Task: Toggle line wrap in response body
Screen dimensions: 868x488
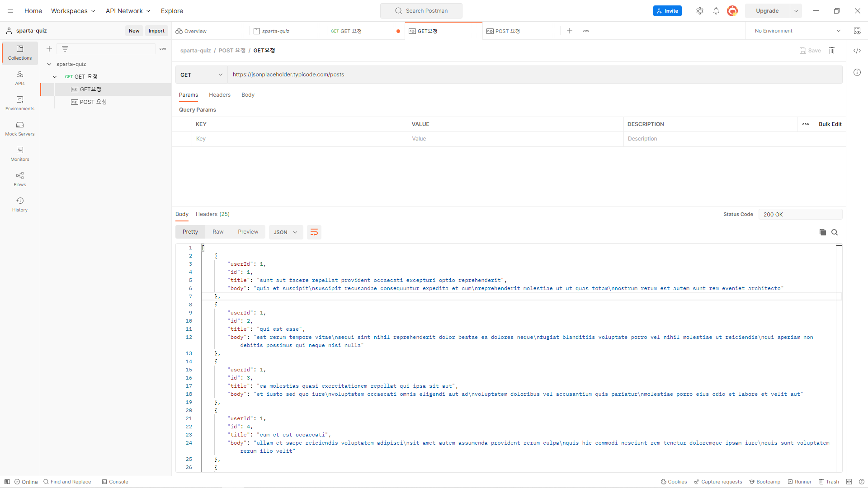Action: tap(314, 232)
